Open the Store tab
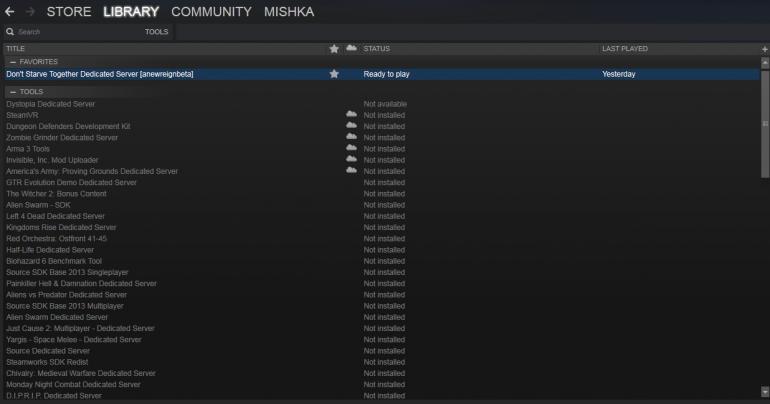The width and height of the screenshot is (770, 404). pyautogui.click(x=69, y=12)
